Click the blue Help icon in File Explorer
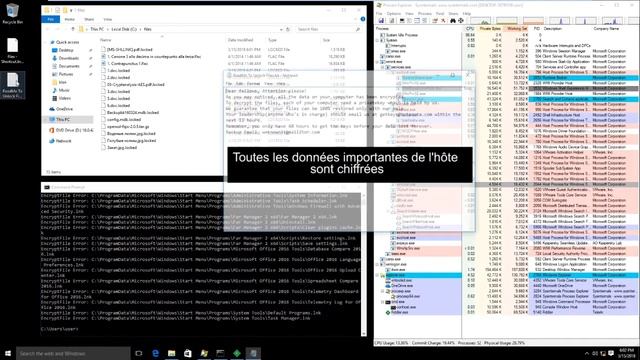The image size is (640, 360). 362,19
